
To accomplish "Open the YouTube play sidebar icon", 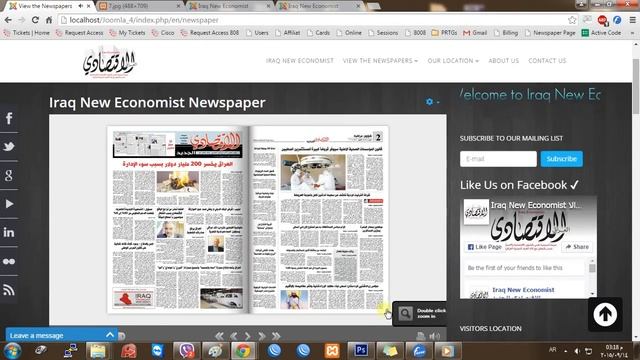I will click(x=9, y=204).
